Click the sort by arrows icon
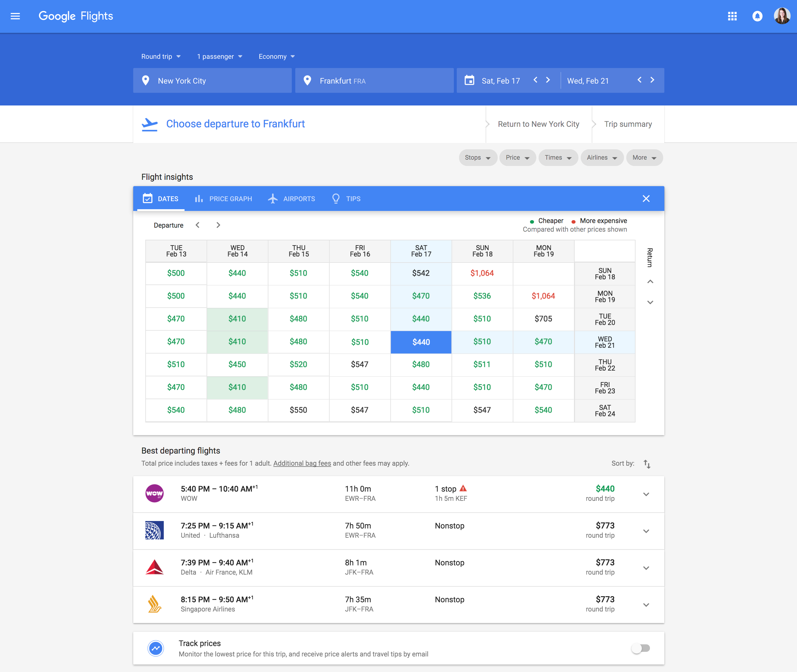The image size is (797, 672). click(647, 464)
